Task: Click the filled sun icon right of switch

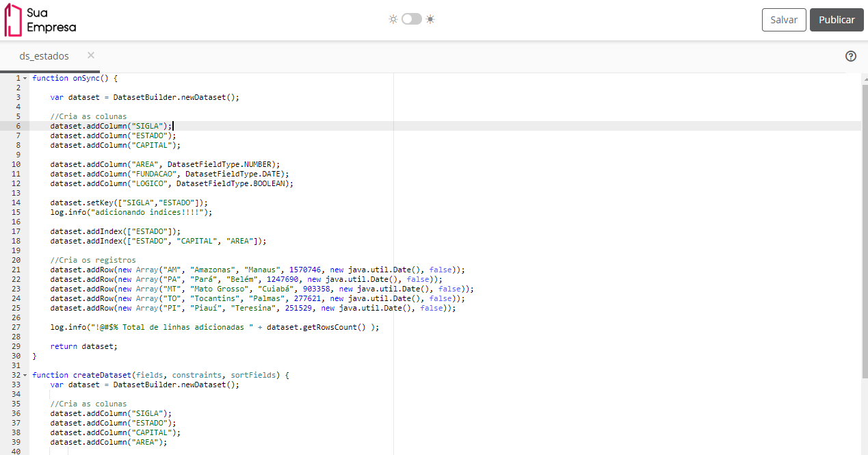Action: [x=430, y=19]
